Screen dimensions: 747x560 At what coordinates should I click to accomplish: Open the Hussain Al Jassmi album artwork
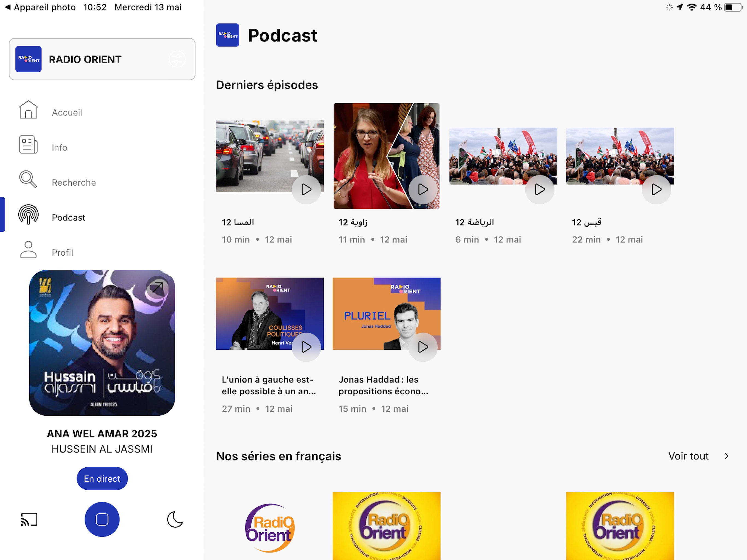[102, 343]
